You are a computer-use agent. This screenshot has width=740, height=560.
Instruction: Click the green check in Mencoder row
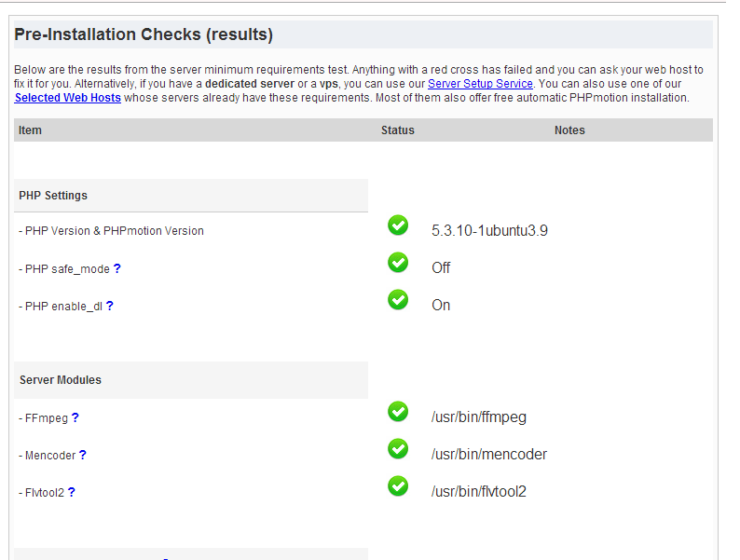pos(398,449)
